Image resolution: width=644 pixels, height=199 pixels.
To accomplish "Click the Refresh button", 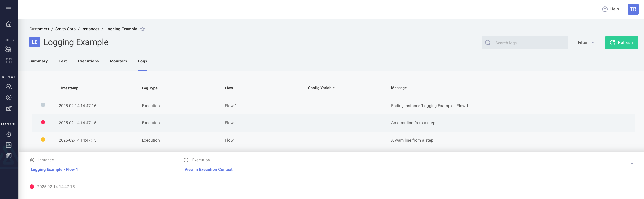I will tap(621, 43).
